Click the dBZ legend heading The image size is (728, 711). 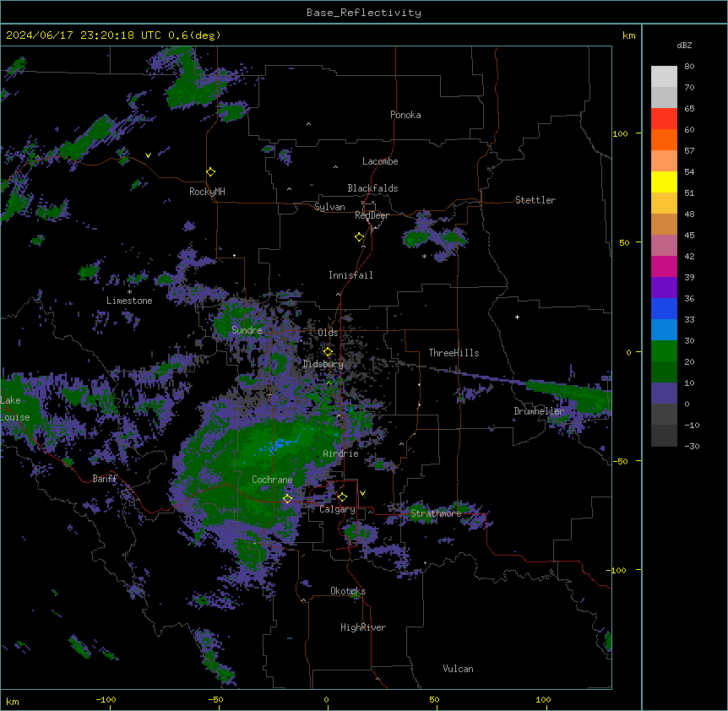pos(684,45)
